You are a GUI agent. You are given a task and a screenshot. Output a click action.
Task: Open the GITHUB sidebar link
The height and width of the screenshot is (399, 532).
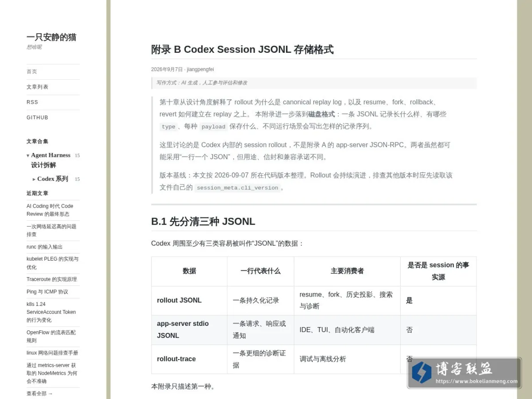(37, 117)
